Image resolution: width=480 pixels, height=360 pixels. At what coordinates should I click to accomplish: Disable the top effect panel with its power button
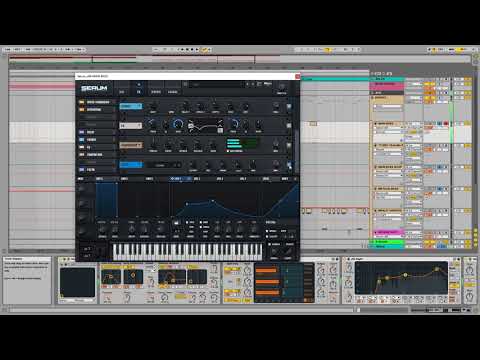289,106
